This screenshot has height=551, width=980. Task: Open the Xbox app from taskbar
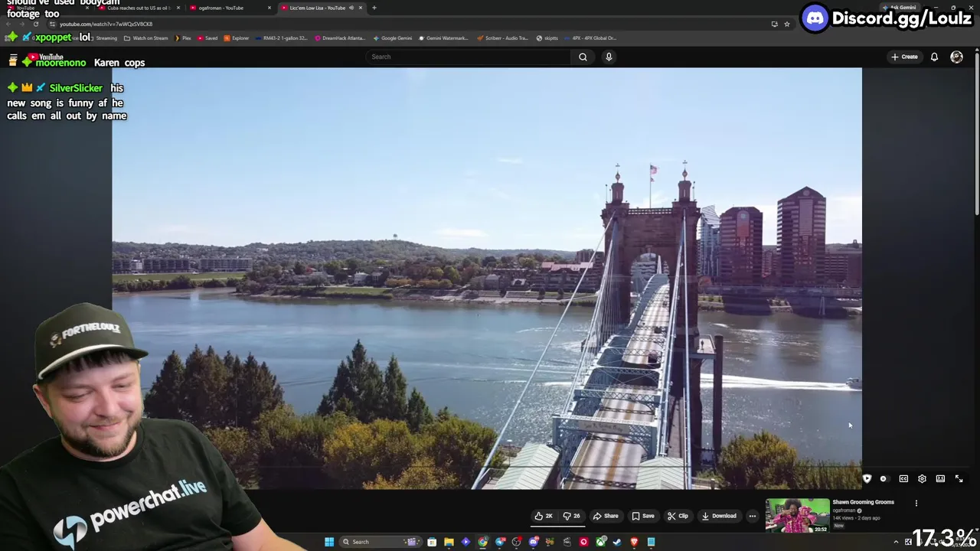600,542
